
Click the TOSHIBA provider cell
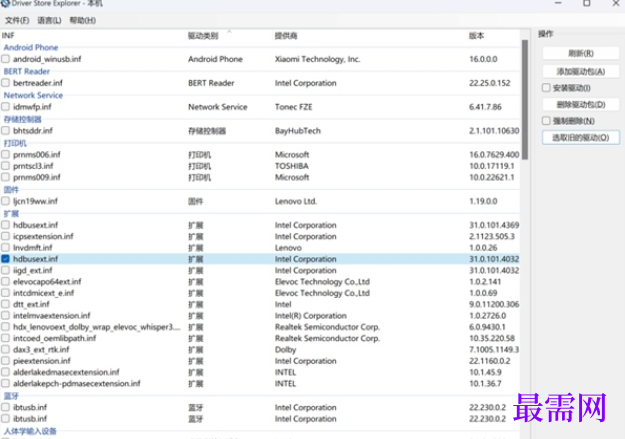292,166
